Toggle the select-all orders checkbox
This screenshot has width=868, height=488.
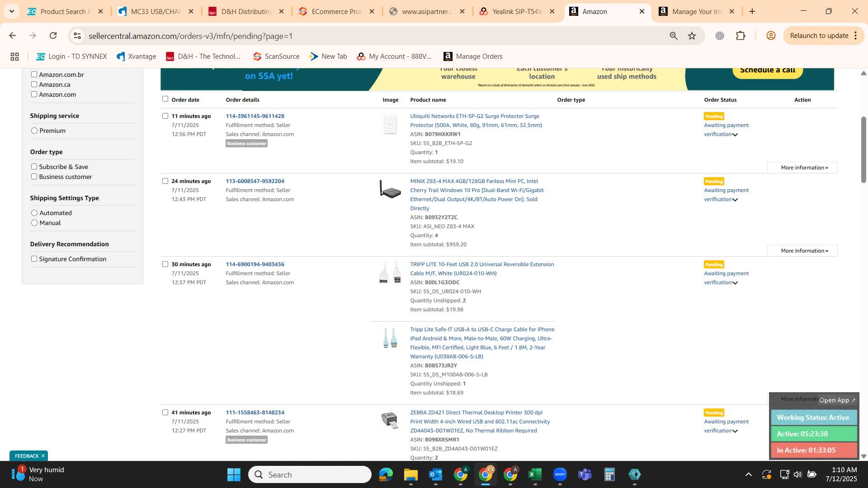click(x=165, y=99)
